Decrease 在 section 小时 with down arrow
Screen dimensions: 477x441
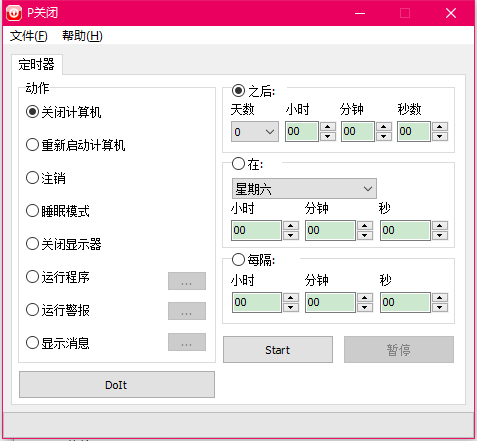tap(291, 235)
